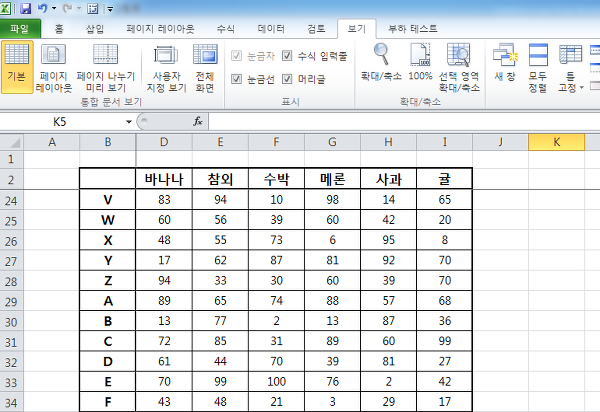This screenshot has height=412, width=600.
Task: Select column A header
Action: coord(52,142)
